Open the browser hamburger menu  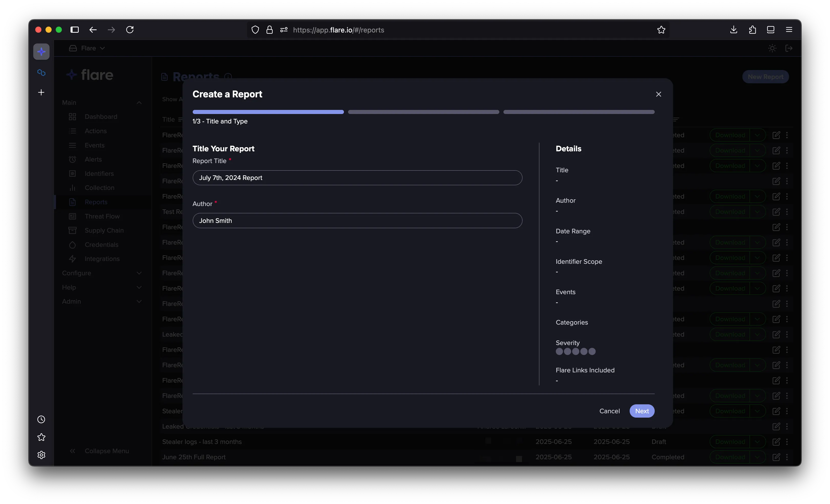tap(789, 30)
